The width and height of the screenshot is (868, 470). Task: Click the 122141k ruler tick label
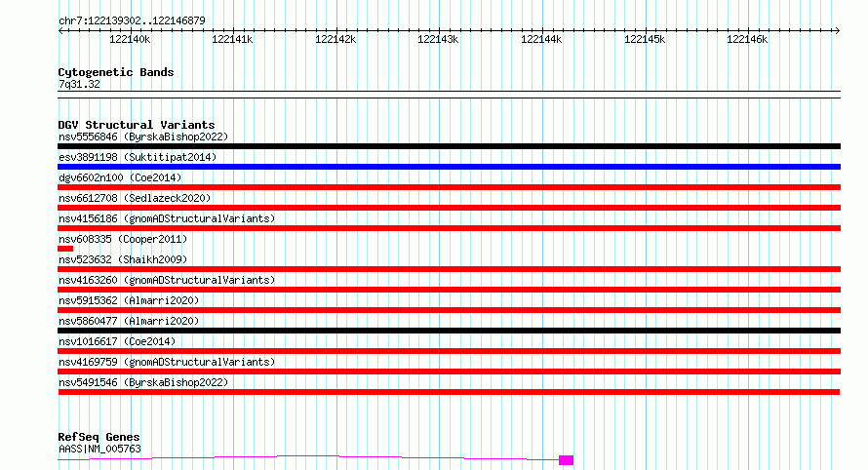[x=232, y=39]
